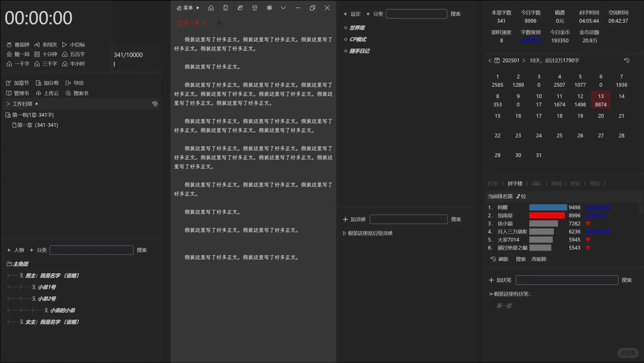This screenshot has height=363, width=644.
Task: Start a 赌一局 wager session
Action: (18, 54)
